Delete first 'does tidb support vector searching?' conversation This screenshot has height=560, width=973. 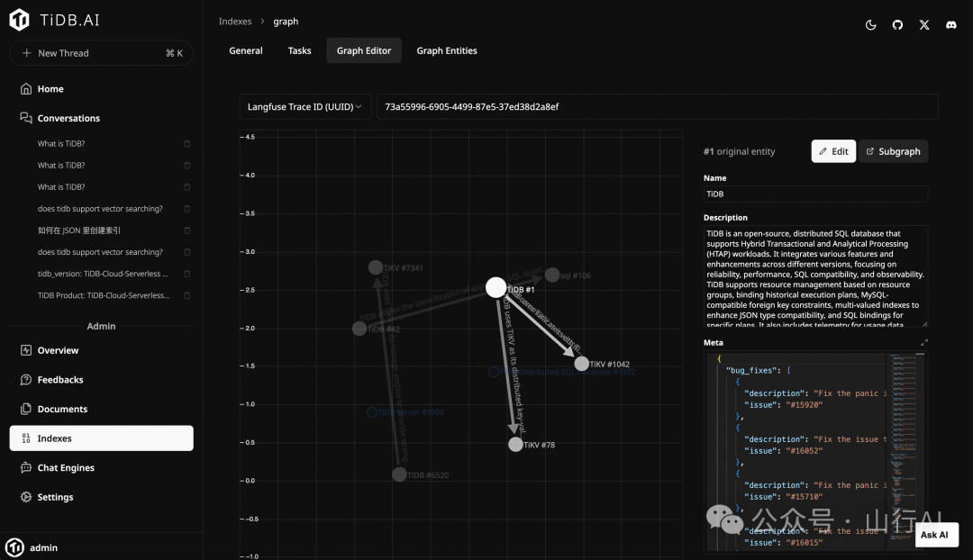pos(186,208)
